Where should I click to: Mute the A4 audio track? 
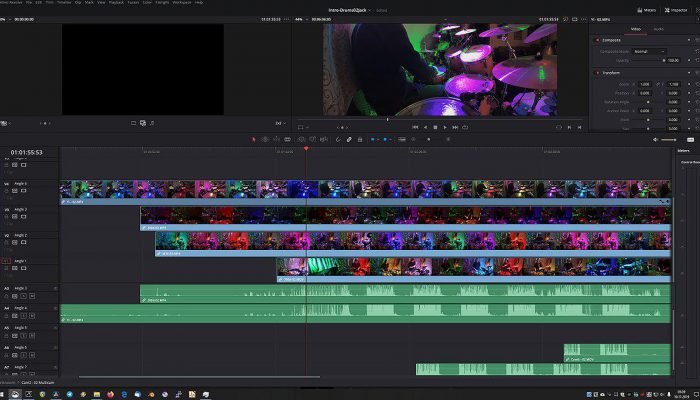(32, 316)
